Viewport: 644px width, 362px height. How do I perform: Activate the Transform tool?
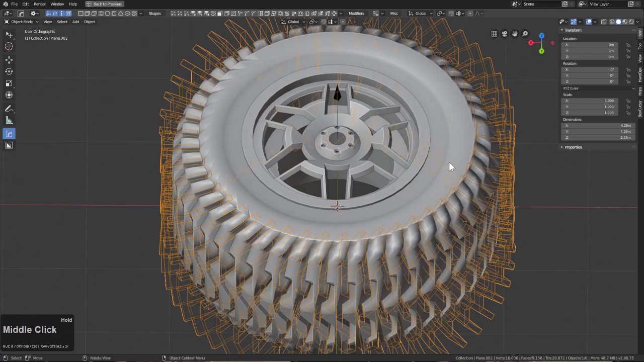pos(9,95)
